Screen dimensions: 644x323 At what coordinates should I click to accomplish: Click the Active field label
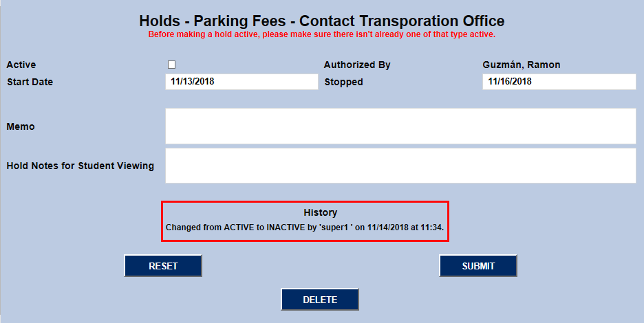click(x=21, y=65)
